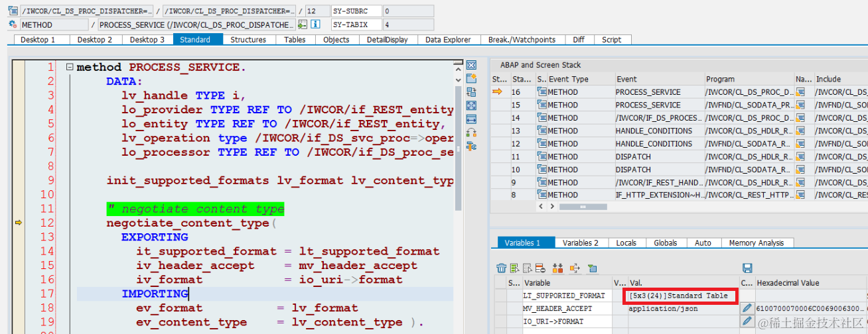Click the scroll right arrow under the stack table

[552, 207]
